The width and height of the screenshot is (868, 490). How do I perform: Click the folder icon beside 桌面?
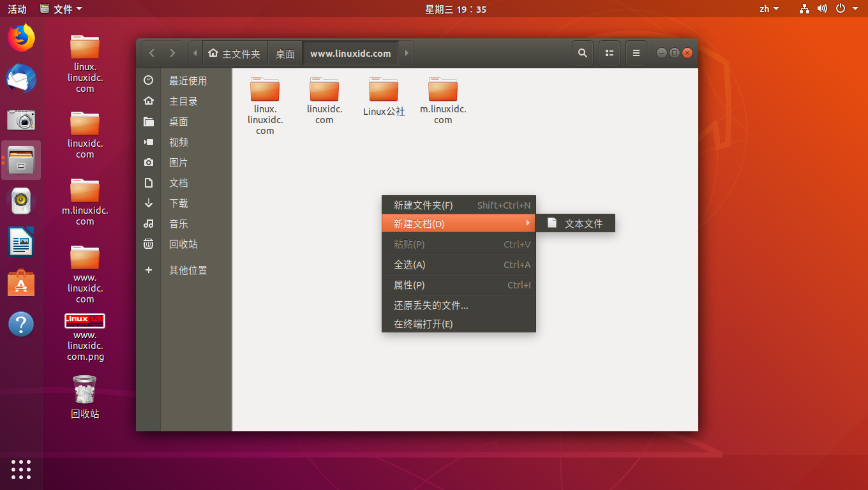tap(149, 121)
